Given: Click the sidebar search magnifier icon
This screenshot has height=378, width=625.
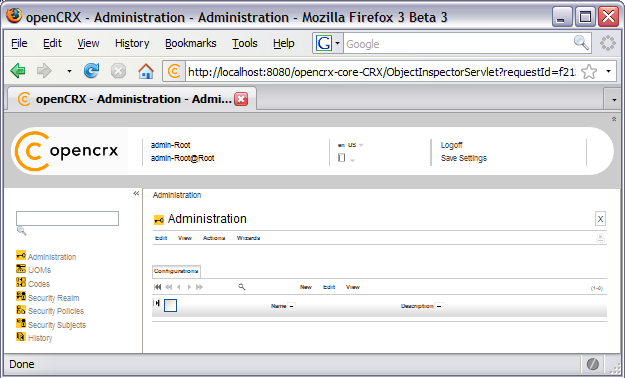Looking at the screenshot, I should pos(22,231).
